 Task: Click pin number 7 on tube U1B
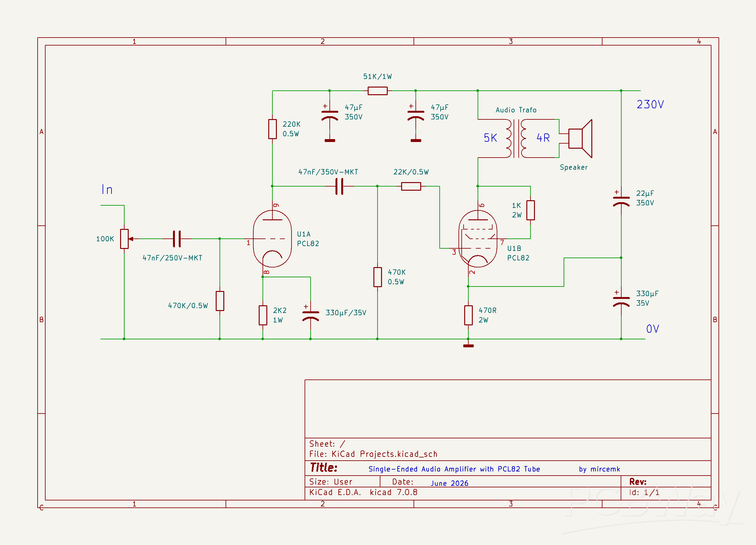click(x=502, y=243)
